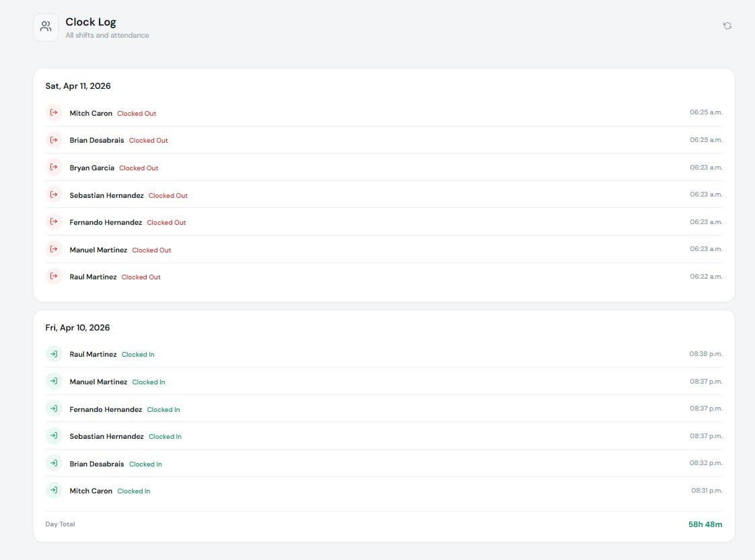The width and height of the screenshot is (755, 560).
Task: Click Manuel Martinez's name beside Clocked In
Action: tap(98, 382)
